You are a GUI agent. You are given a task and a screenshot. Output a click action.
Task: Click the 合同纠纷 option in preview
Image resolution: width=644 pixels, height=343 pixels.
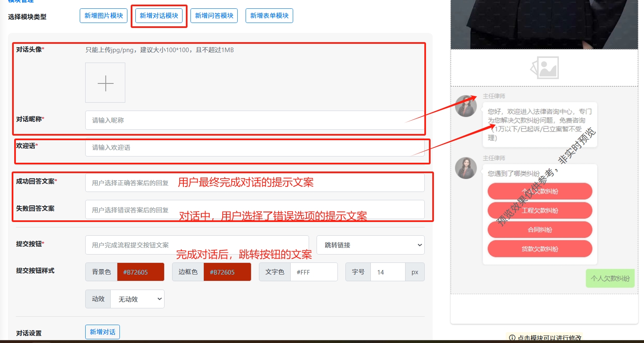(540, 230)
